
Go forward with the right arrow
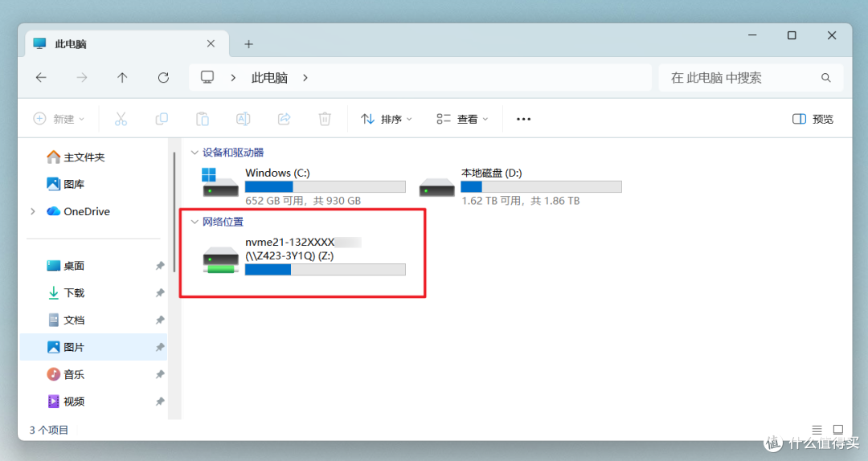tap(81, 77)
